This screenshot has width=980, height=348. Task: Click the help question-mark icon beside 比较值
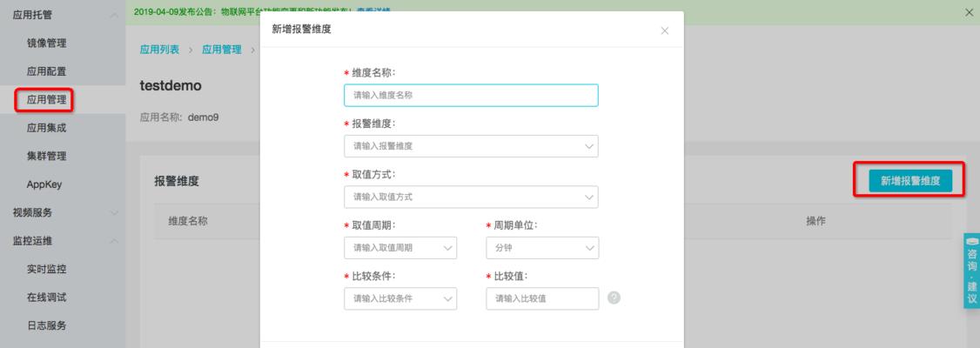tap(614, 298)
